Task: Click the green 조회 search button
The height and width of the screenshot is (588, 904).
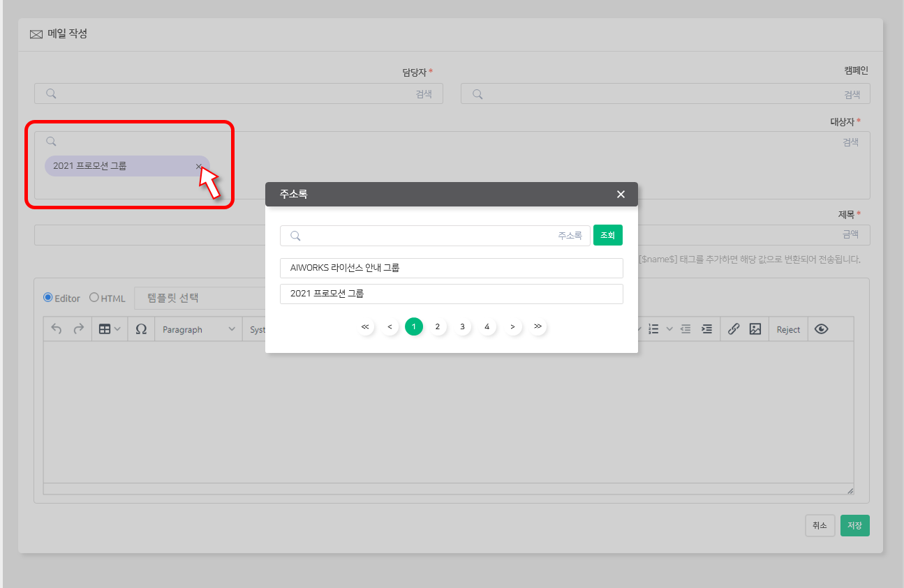Action: coord(607,236)
